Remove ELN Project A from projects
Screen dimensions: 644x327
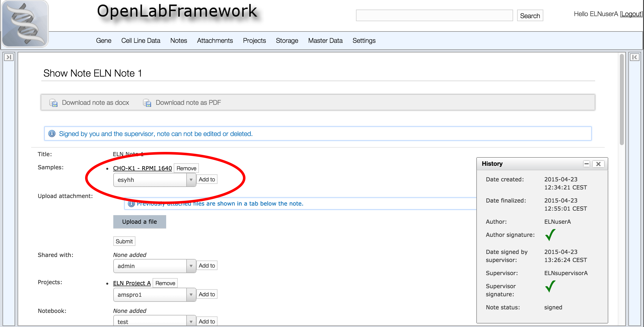tap(165, 283)
